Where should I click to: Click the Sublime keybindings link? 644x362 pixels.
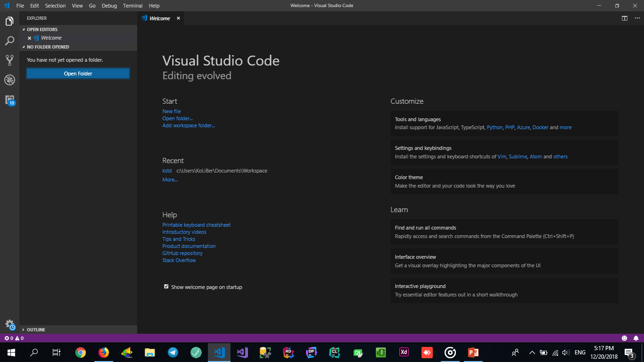518,156
